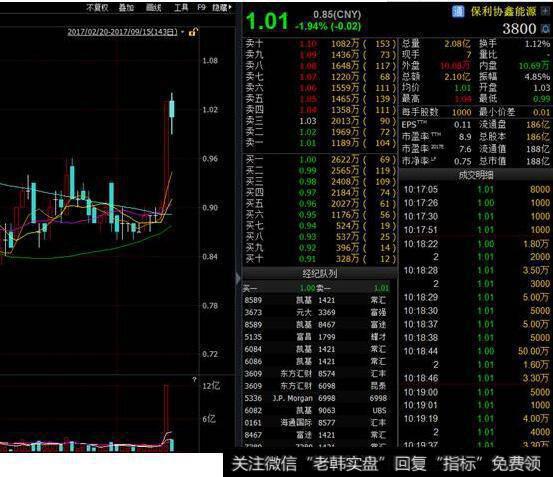Select the 经纪队列 panel header
The width and height of the screenshot is (553, 477).
320,273
